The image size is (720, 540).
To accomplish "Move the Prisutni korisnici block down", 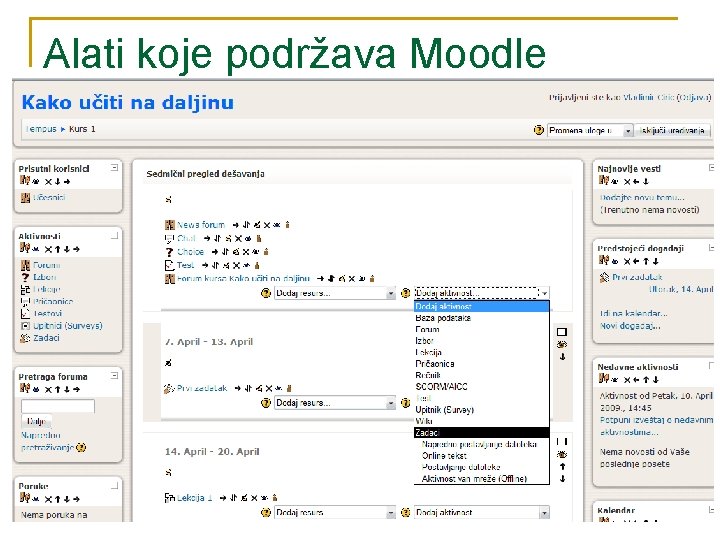I will click(57, 182).
